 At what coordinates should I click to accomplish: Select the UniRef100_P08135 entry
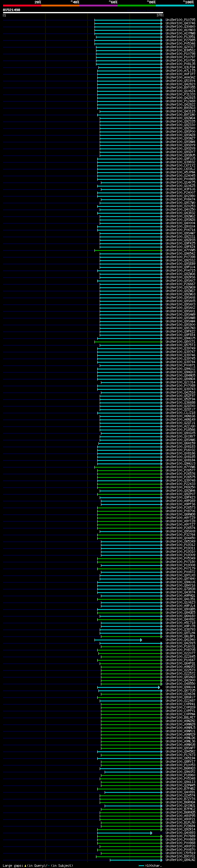tap(180, 64)
